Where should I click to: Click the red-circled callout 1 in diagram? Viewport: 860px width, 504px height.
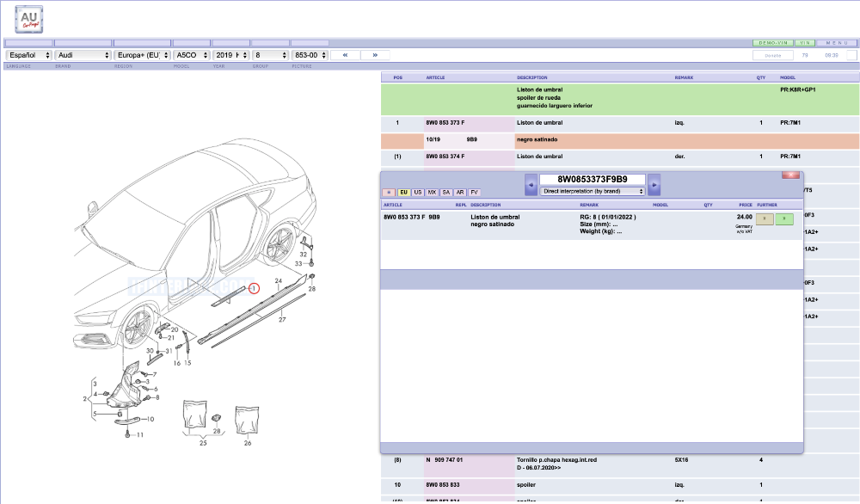(x=254, y=288)
